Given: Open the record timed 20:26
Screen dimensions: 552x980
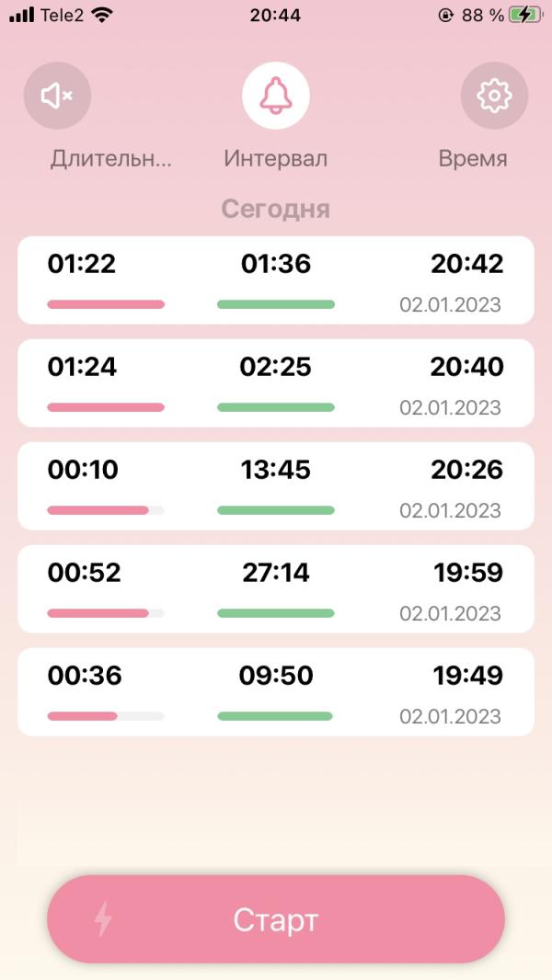Looking at the screenshot, I should pyautogui.click(x=276, y=486).
